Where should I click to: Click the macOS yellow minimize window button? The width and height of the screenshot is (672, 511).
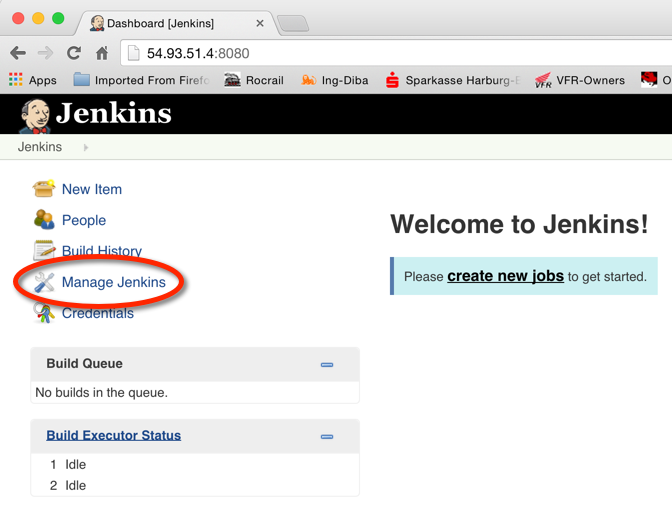pos(38,18)
